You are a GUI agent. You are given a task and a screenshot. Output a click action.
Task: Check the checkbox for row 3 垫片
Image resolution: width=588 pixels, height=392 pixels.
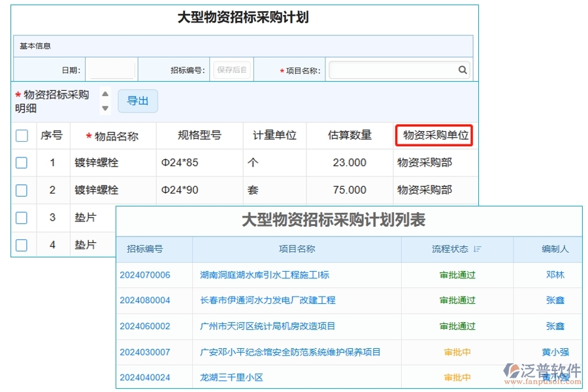tap(22, 218)
